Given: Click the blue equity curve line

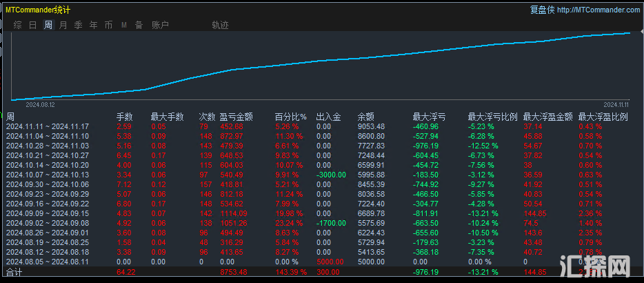Looking at the screenshot, I should pyautogui.click(x=321, y=61).
